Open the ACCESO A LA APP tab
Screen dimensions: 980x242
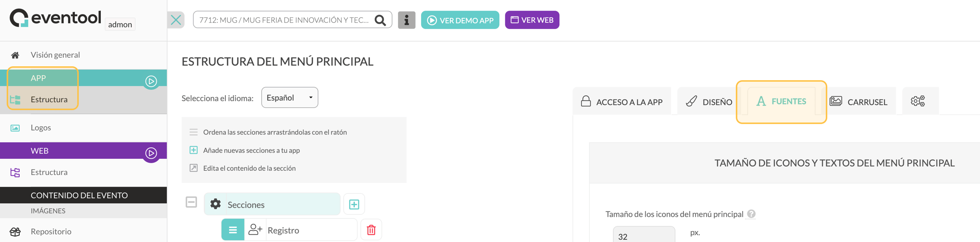click(622, 101)
